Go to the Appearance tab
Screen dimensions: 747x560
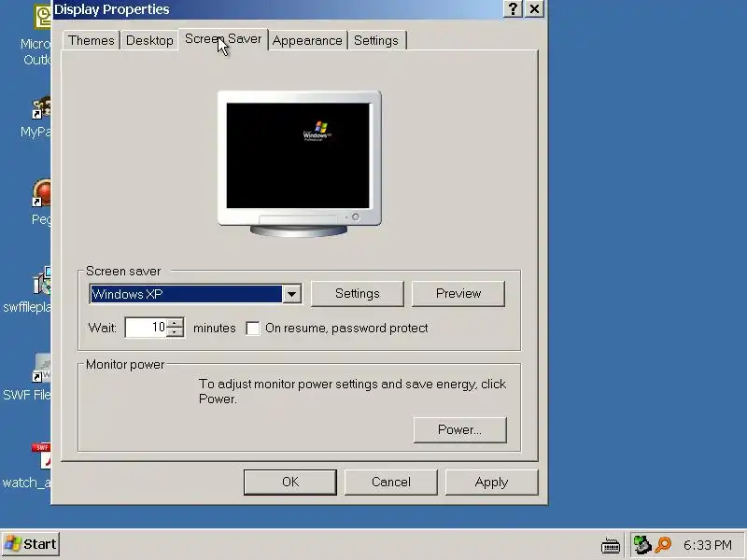click(307, 40)
